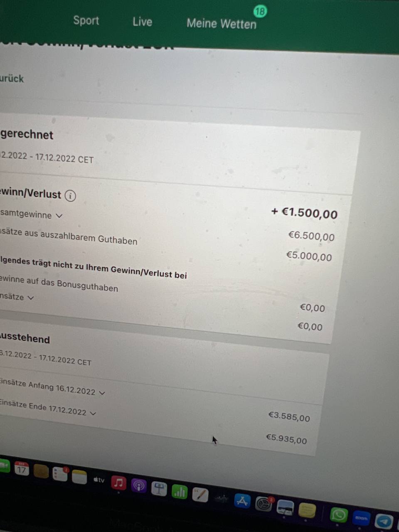Go back via the Zurück link
Viewport: 399px width, 532px height.
[12, 79]
